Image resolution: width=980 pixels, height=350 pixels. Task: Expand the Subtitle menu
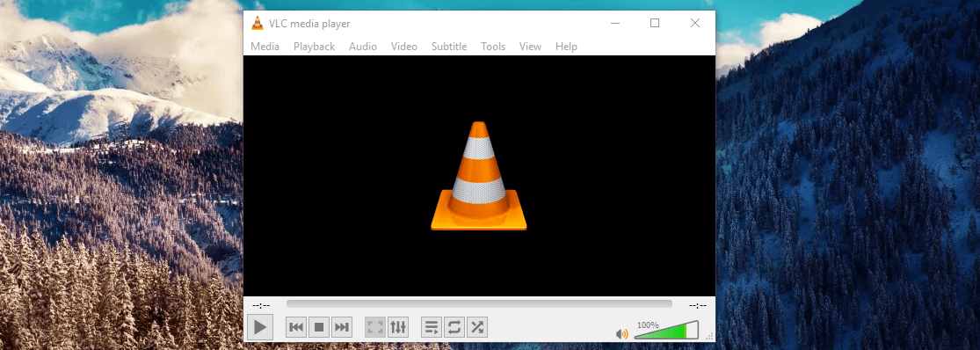click(449, 47)
